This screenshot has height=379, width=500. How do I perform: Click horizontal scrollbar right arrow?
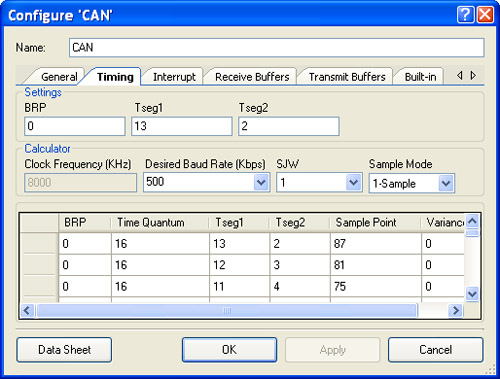(x=455, y=311)
